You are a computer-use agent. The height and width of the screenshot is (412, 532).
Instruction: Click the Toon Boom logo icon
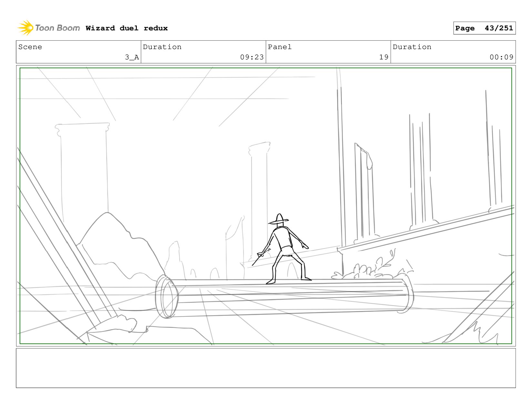(x=26, y=28)
